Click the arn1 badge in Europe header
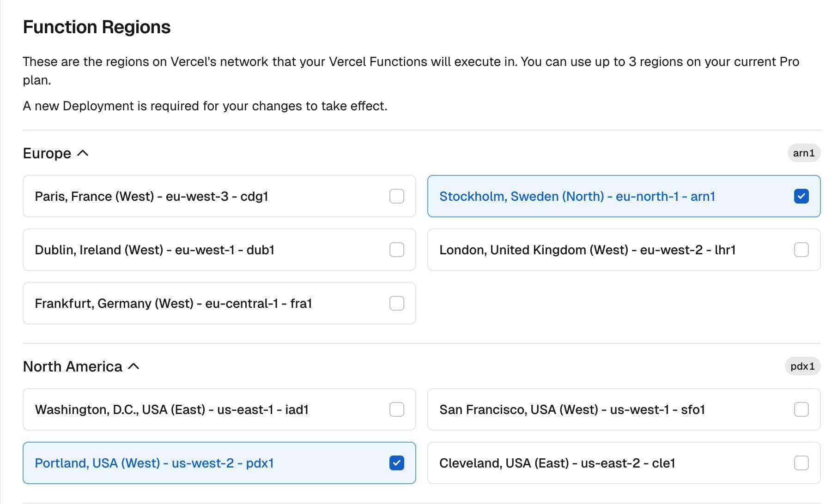 tap(803, 153)
